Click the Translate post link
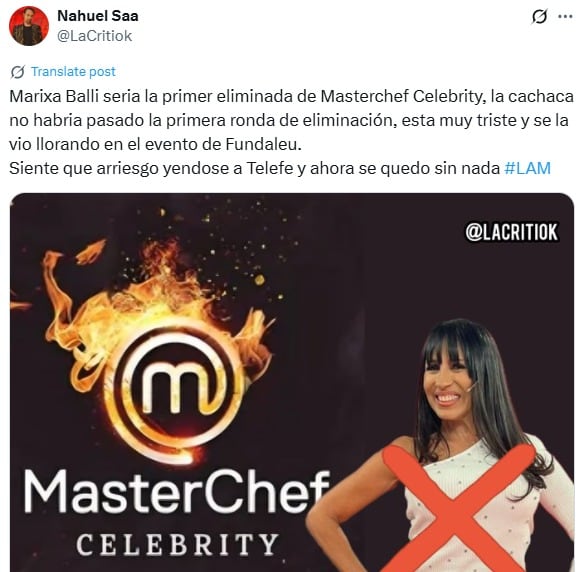Viewport: 585px width, 572px height. [73, 71]
